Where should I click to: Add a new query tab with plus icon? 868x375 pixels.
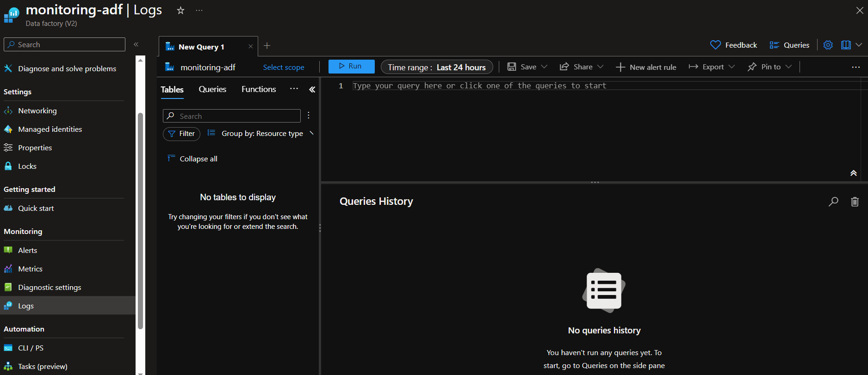[x=267, y=46]
